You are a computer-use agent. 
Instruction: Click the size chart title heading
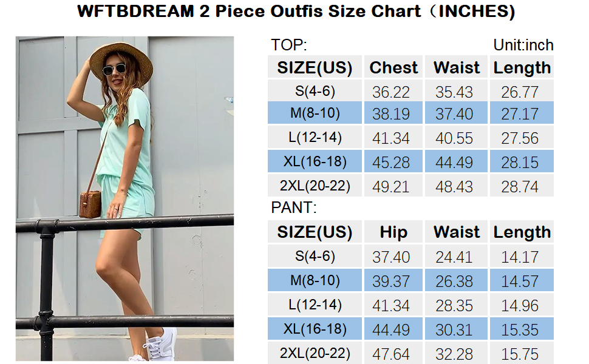click(296, 12)
